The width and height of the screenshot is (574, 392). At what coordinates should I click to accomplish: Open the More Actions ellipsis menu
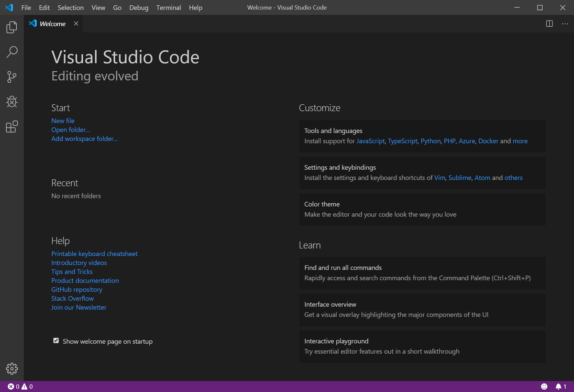tap(565, 23)
